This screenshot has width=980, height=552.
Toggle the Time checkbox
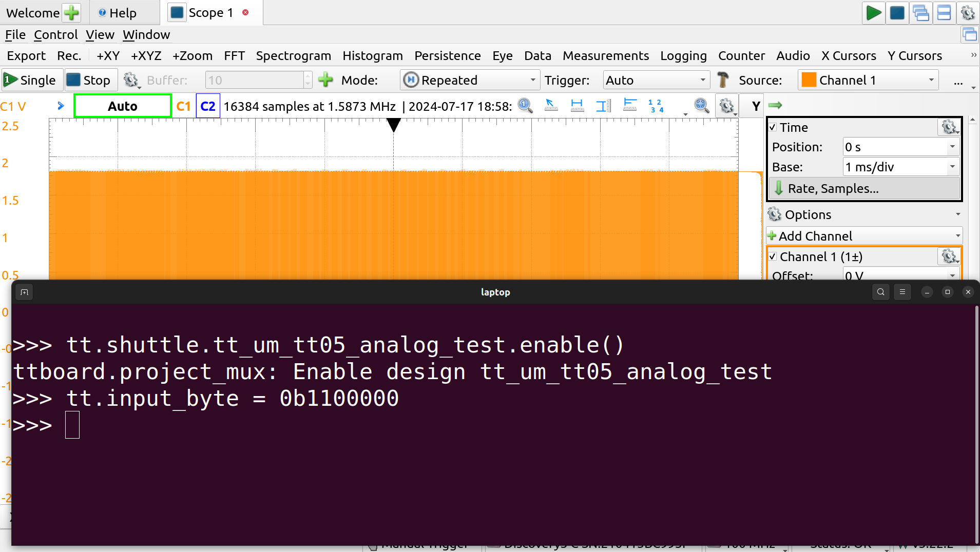click(x=773, y=127)
